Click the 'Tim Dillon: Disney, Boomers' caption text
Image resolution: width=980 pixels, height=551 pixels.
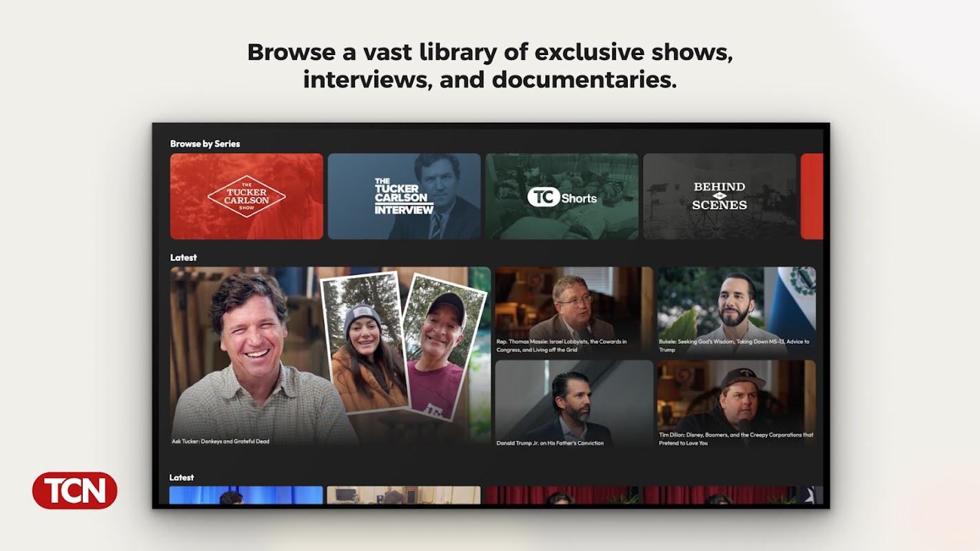[x=736, y=439]
